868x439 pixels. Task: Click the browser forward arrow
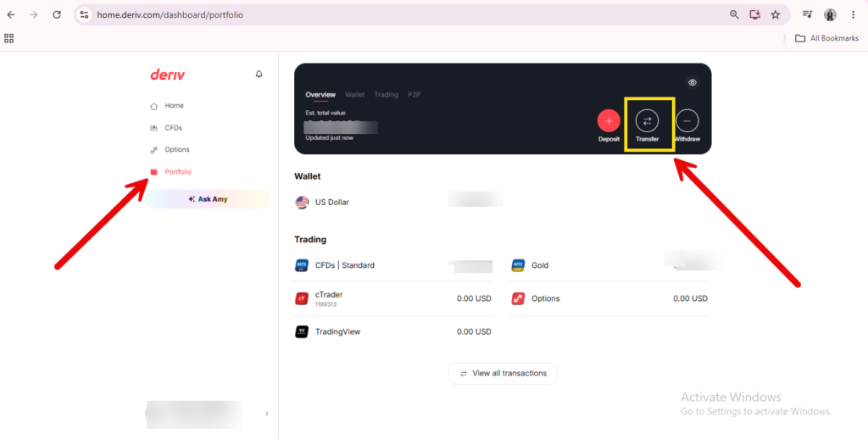coord(34,15)
